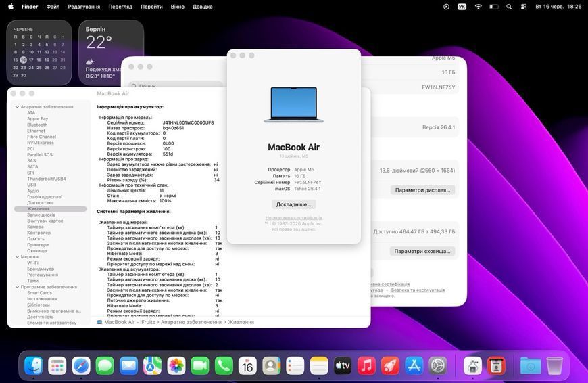The height and width of the screenshot is (383, 588).
Task: Select Брандмауер in the sidebar
Action: pos(41,269)
